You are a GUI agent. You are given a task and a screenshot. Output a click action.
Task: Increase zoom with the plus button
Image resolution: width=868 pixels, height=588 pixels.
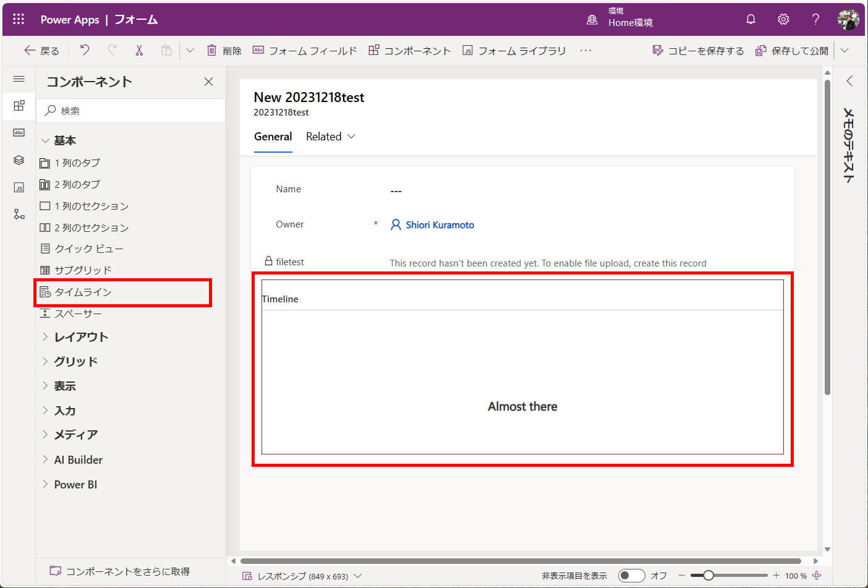776,576
